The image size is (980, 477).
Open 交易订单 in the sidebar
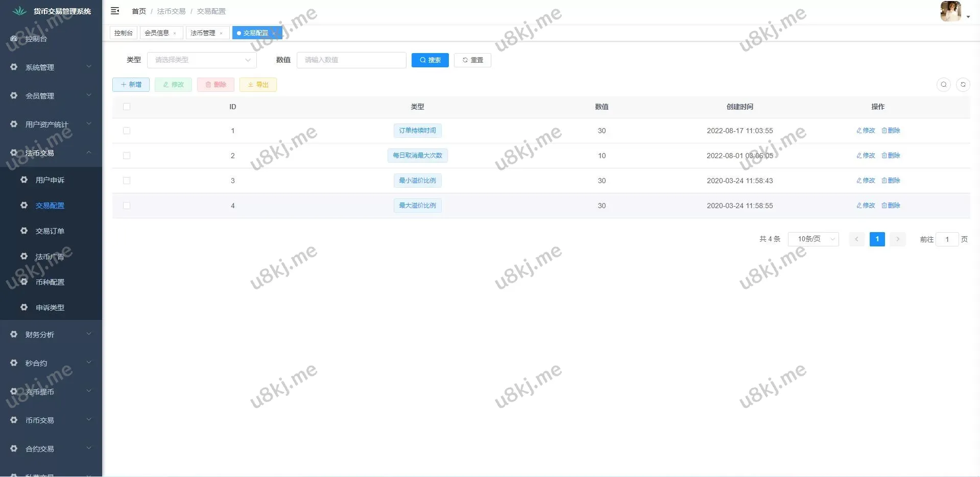(x=50, y=231)
